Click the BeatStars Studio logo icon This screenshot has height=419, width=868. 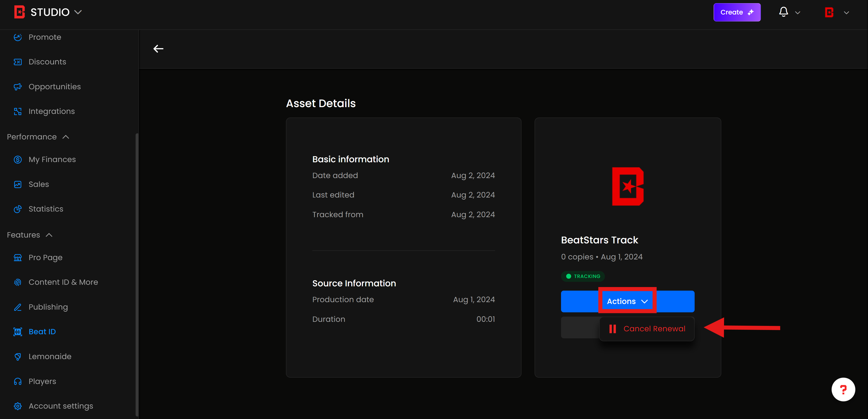pos(19,12)
